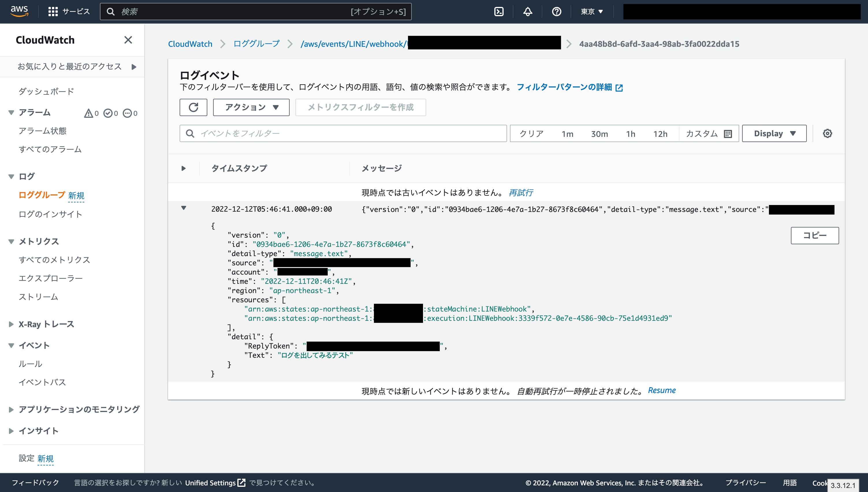Screen dimensions: 868x492
Task: Open the アクション dropdown
Action: 251,107
